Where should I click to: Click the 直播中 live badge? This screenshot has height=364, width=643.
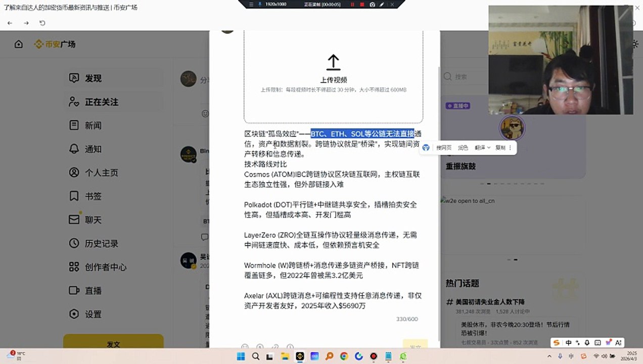[458, 106]
